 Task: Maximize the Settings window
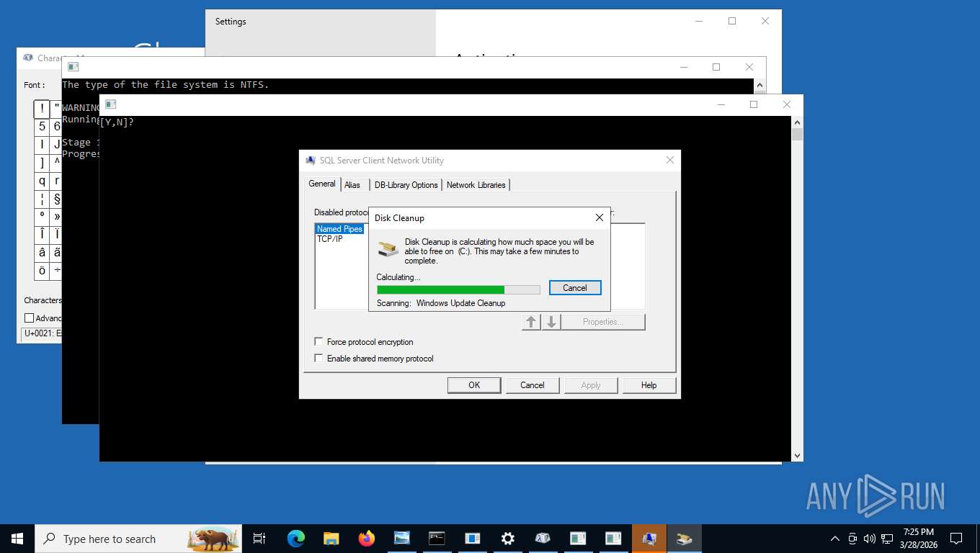click(732, 21)
